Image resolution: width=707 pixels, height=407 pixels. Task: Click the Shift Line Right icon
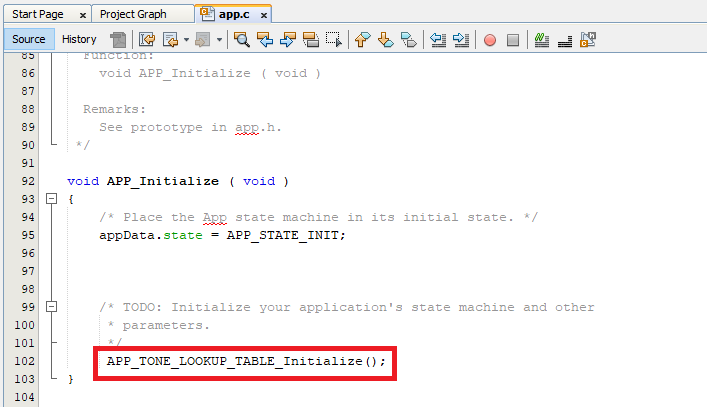[x=461, y=40]
